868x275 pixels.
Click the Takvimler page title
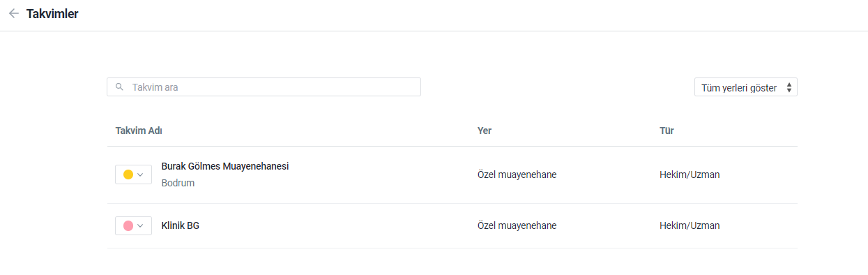tap(52, 13)
